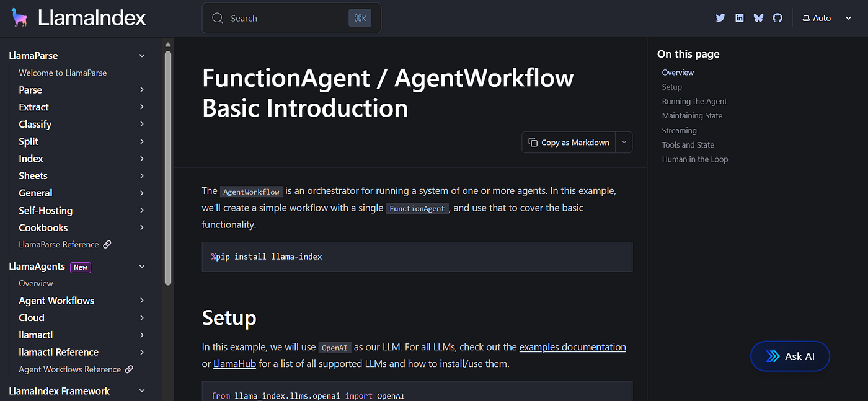This screenshot has height=401, width=868.
Task: Jump to Human in the Loop section
Action: (694, 159)
